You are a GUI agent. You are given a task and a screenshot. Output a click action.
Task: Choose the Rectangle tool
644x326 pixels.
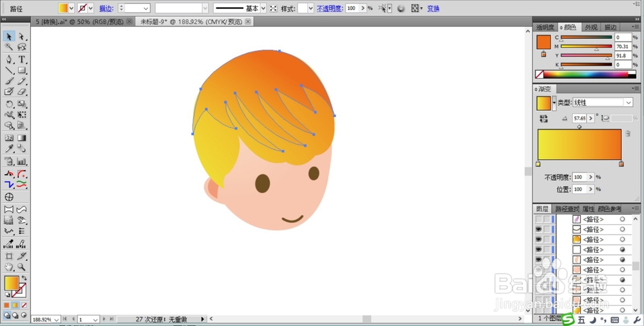21,70
